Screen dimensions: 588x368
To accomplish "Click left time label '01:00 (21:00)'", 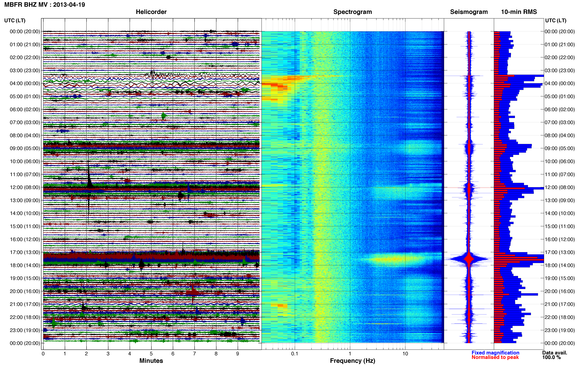I will click(25, 44).
